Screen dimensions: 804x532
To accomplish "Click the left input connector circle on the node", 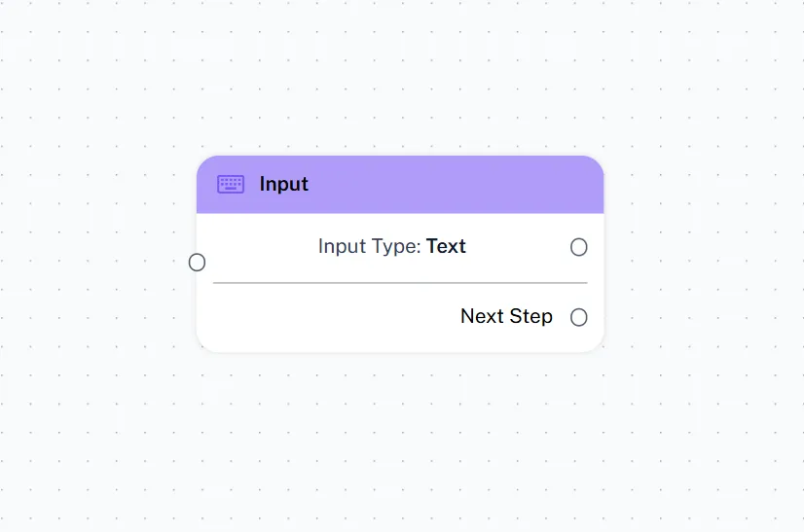I will pyautogui.click(x=198, y=263).
